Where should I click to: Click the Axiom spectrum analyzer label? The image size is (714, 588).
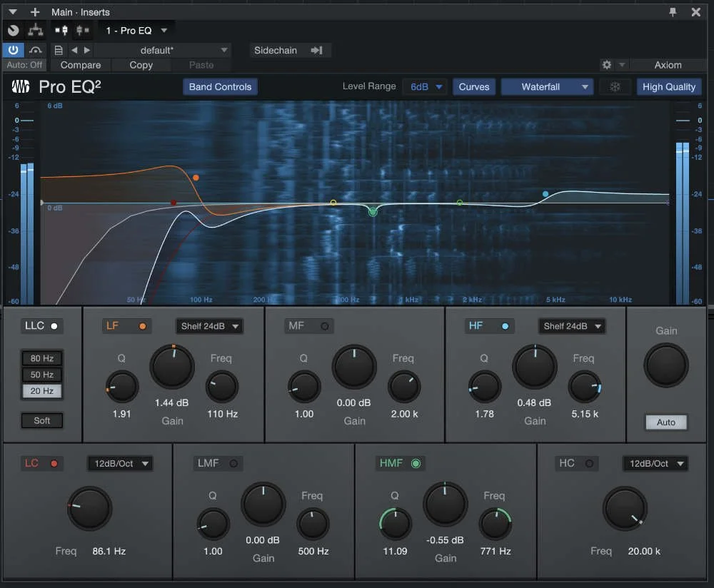click(668, 64)
